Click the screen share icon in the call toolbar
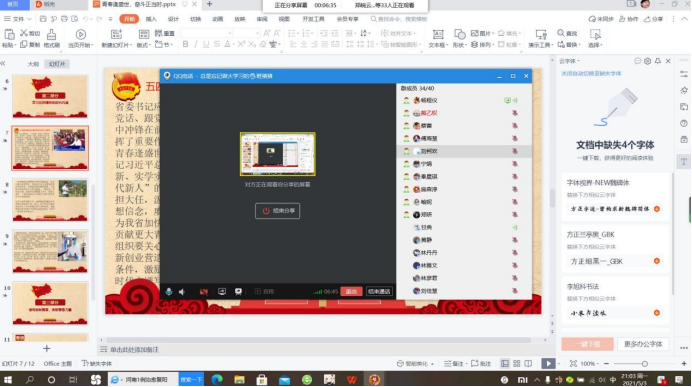Screen dimensions: 692x387 pyautogui.click(x=222, y=292)
